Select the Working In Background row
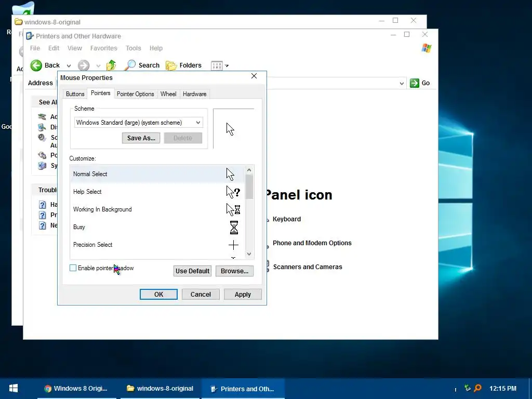Screen dimensions: 532x399 tap(157, 209)
